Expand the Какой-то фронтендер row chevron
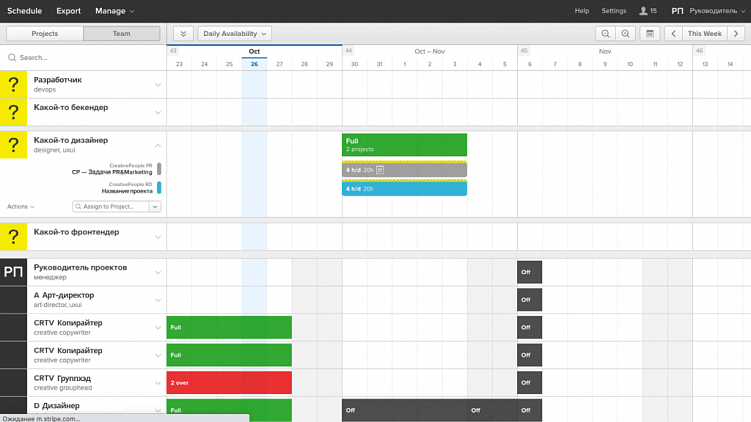 [158, 237]
